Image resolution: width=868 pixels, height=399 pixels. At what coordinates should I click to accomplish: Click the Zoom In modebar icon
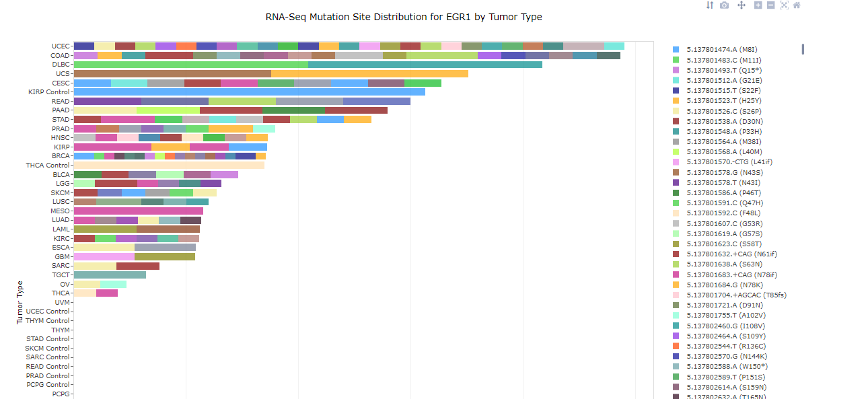point(758,5)
